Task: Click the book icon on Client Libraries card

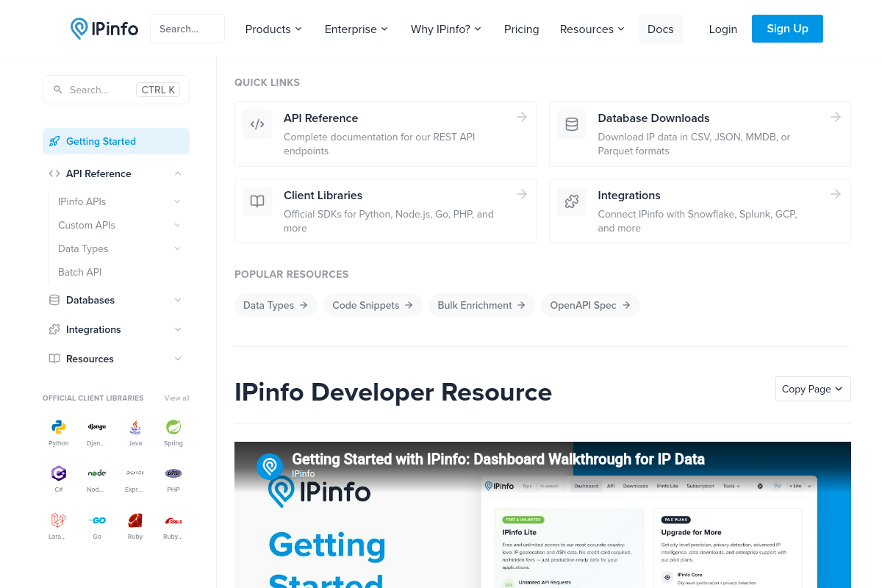Action: (257, 201)
